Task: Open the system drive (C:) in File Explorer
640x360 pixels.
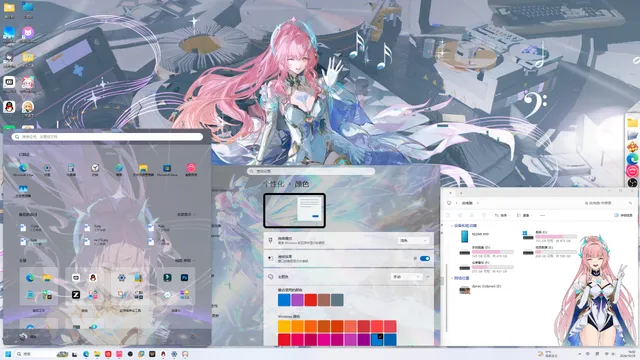Action: (x=550, y=236)
